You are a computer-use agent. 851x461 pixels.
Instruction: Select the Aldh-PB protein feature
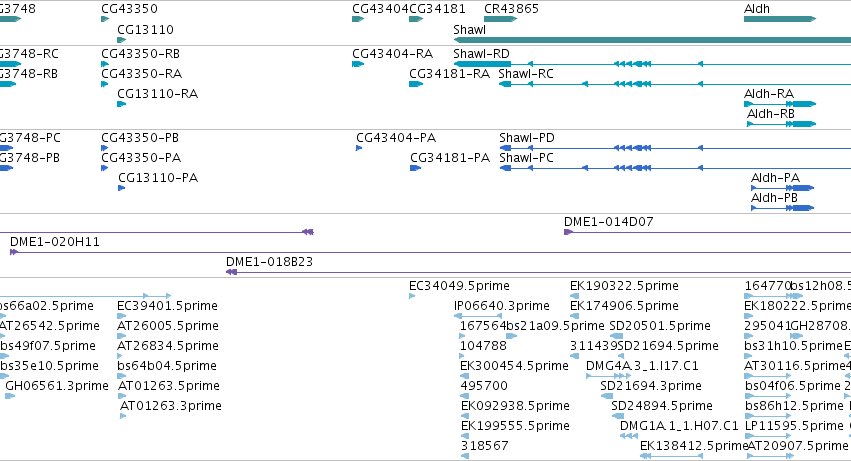click(x=782, y=207)
